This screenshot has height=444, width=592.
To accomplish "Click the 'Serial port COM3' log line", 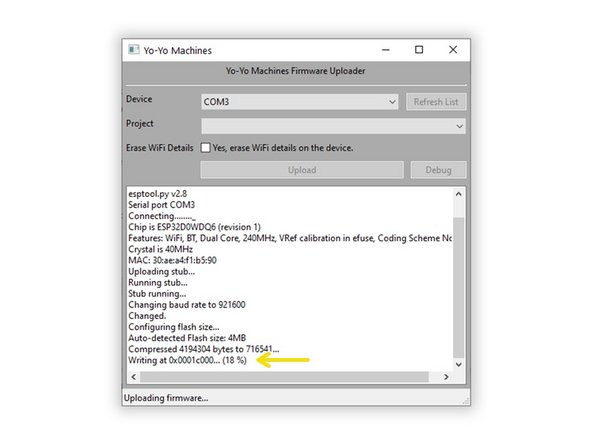I will click(162, 205).
